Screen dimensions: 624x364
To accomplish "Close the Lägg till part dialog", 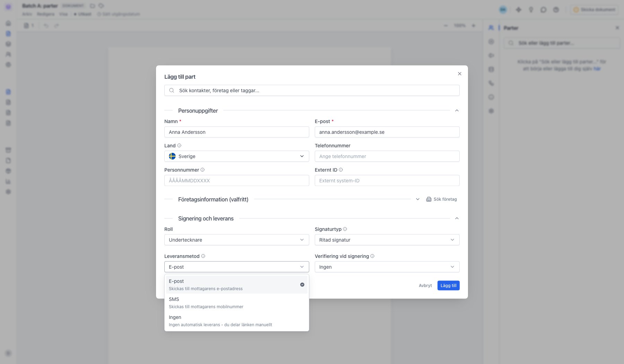I will pos(460,74).
